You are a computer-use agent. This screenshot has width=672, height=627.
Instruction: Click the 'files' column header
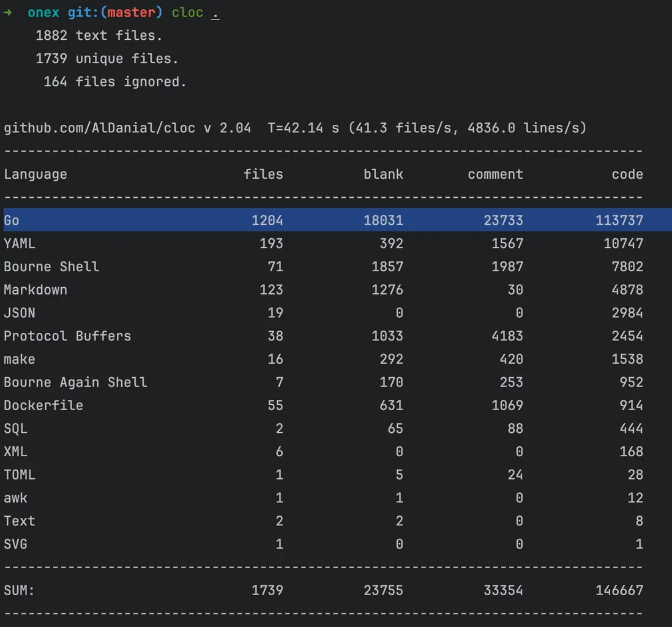(x=263, y=175)
